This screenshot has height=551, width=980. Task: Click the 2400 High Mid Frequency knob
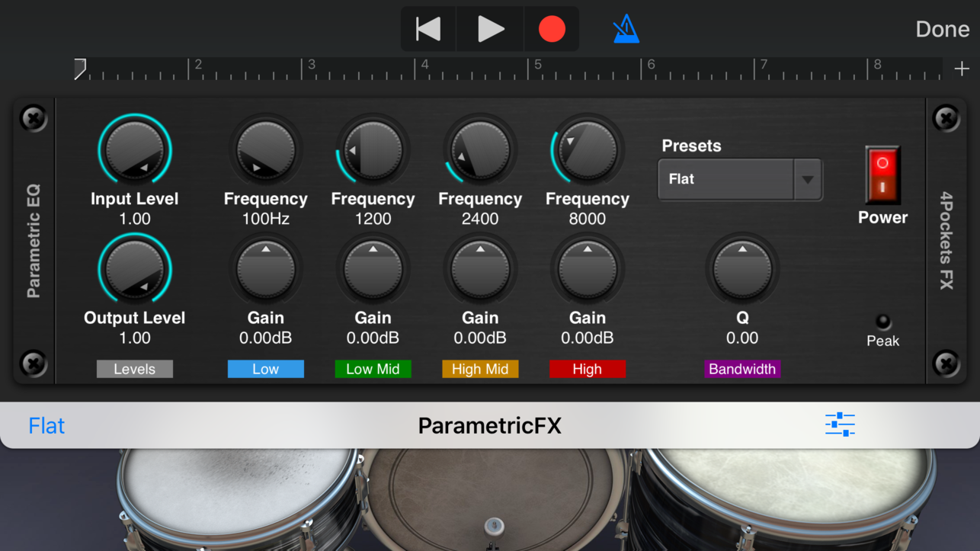[x=480, y=150]
